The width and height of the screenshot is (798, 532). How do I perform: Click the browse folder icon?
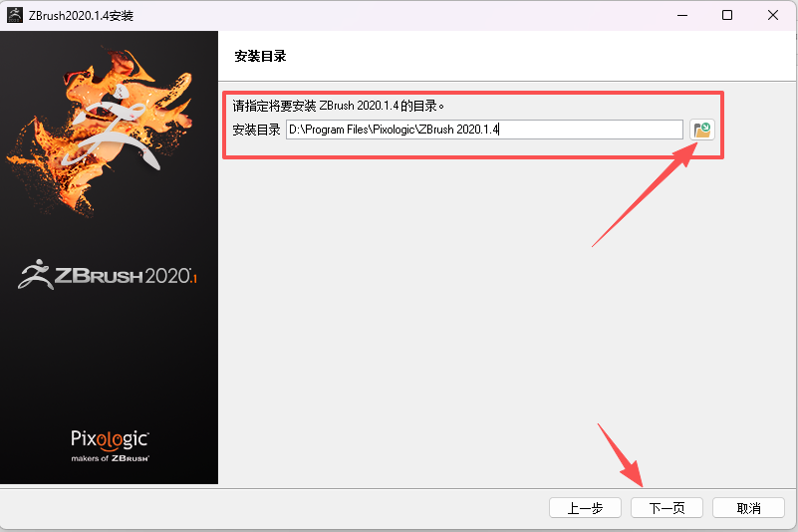pyautogui.click(x=701, y=130)
